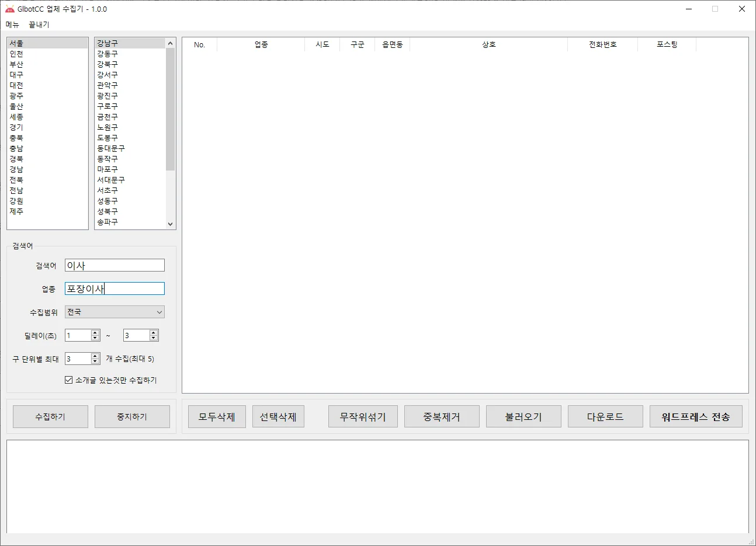Click inside the bottom log output area
The height and width of the screenshot is (546, 756).
pos(377,486)
